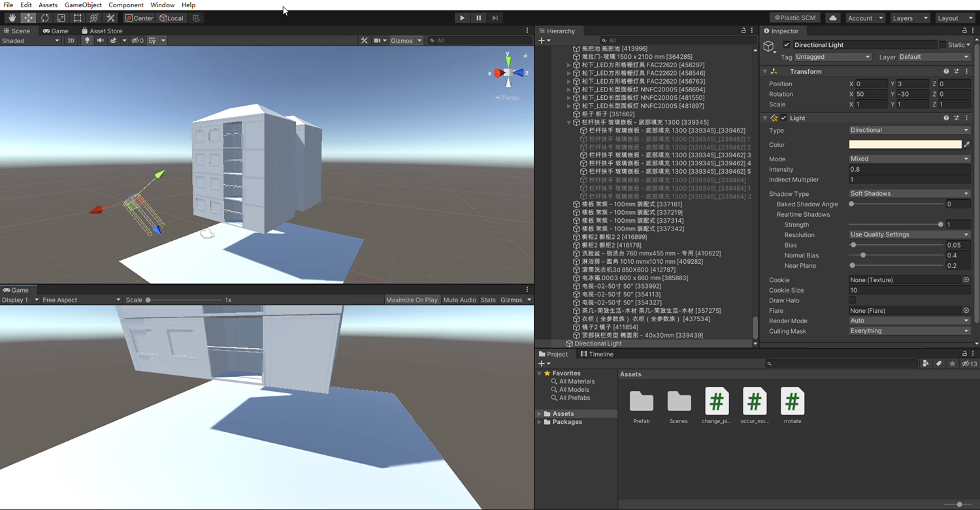The image size is (980, 510).
Task: Select the Rotate tool
Action: tap(44, 18)
